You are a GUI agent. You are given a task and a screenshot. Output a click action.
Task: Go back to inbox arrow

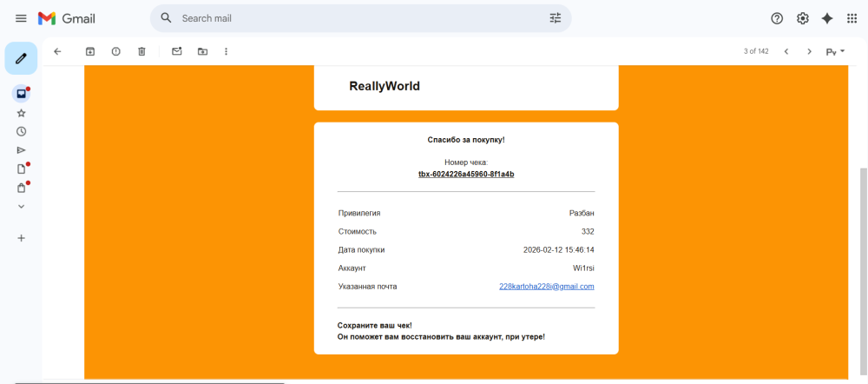pos(57,51)
